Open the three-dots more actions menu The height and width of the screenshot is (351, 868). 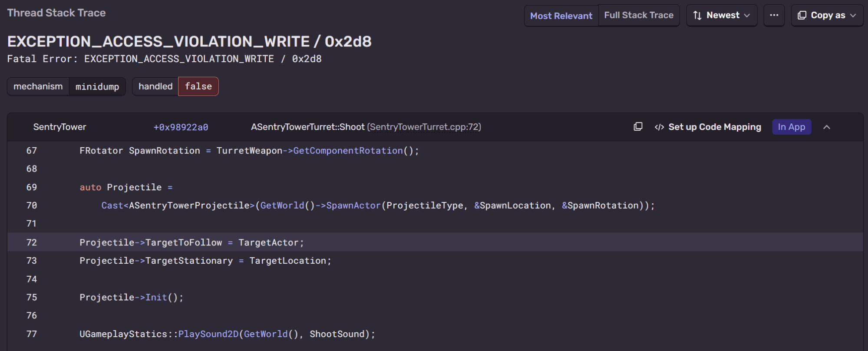click(774, 15)
